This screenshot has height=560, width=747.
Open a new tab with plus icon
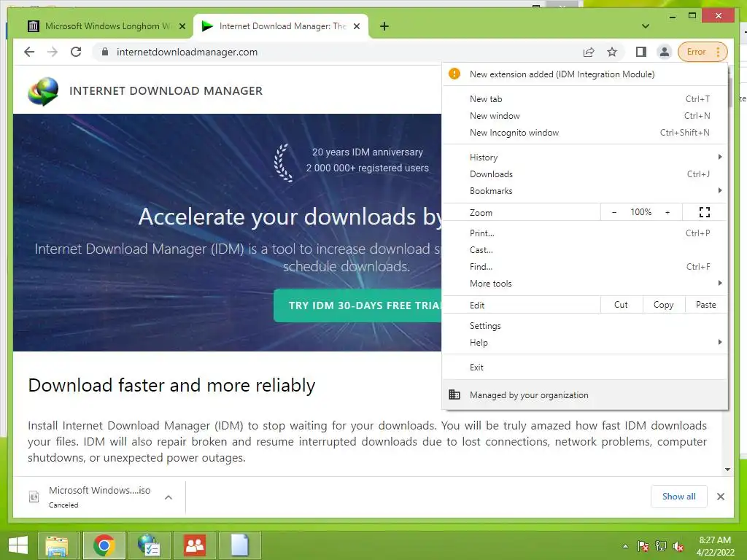[384, 26]
